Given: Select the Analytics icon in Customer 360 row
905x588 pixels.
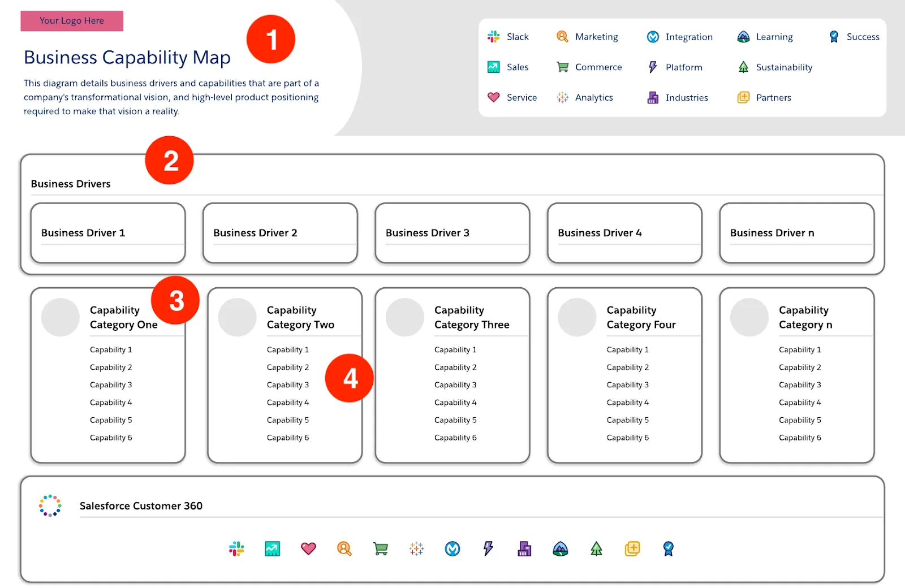Looking at the screenshot, I should [x=417, y=548].
